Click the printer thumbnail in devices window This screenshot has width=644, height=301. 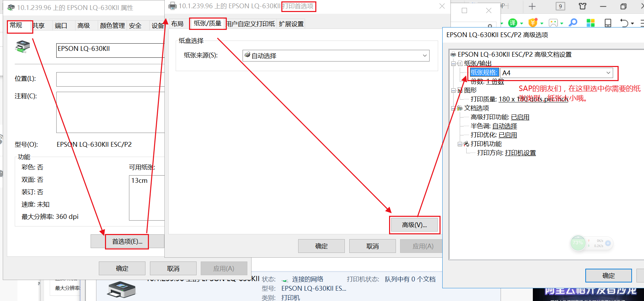pos(121,290)
